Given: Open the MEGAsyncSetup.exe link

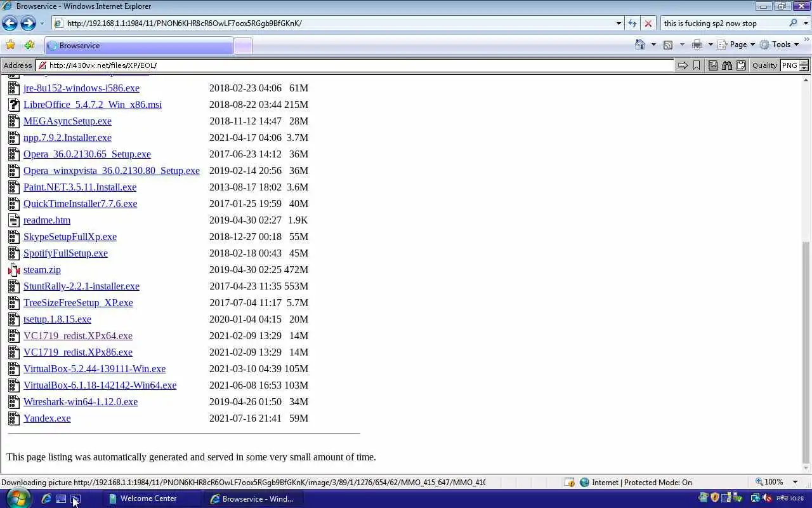Looking at the screenshot, I should point(67,121).
